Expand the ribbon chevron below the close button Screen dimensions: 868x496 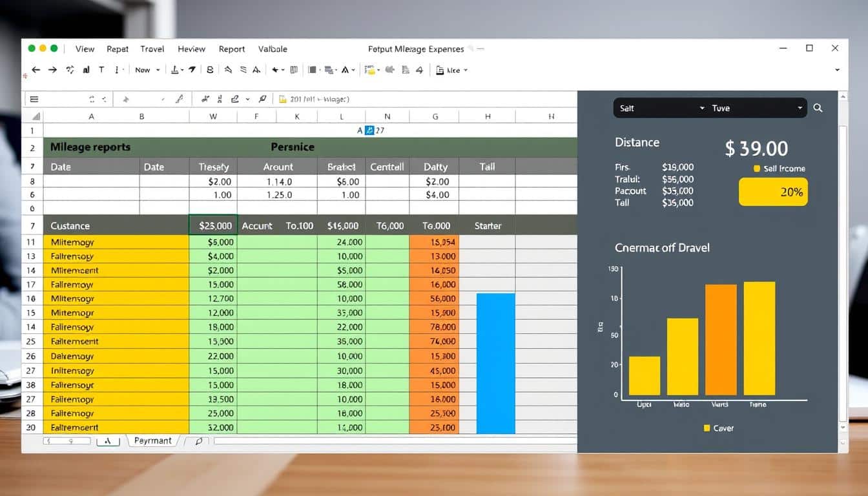tap(837, 70)
